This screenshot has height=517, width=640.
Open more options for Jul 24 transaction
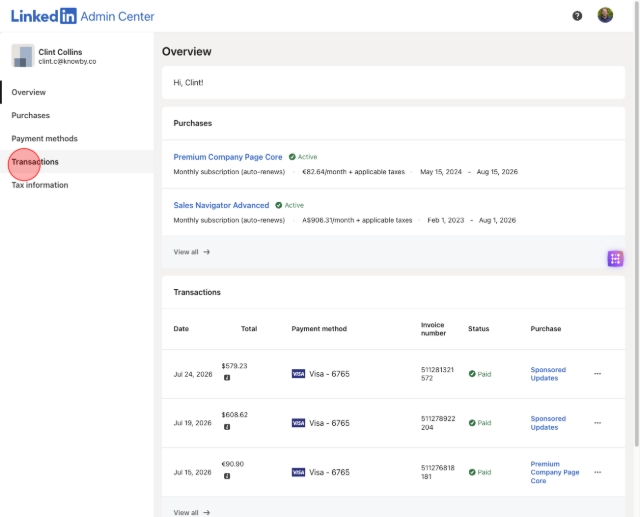pyautogui.click(x=598, y=373)
